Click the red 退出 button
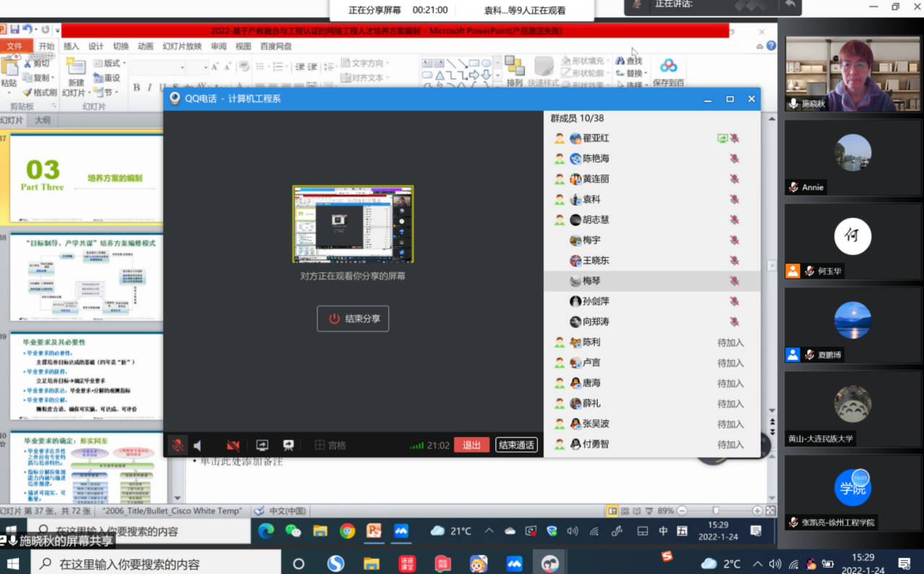This screenshot has width=924, height=574. tap(471, 445)
